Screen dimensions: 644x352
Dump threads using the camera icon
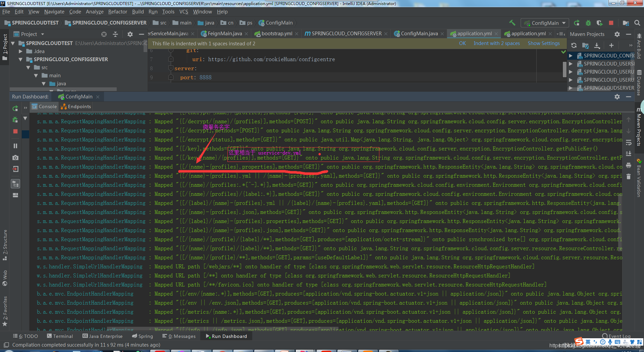pyautogui.click(x=15, y=158)
